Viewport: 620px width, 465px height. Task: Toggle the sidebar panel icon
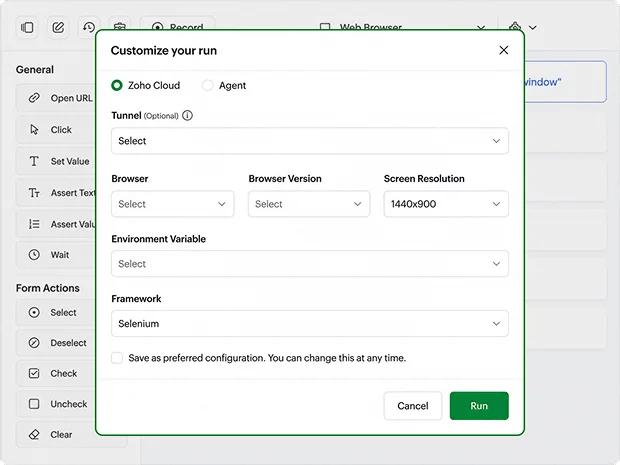pyautogui.click(x=27, y=27)
